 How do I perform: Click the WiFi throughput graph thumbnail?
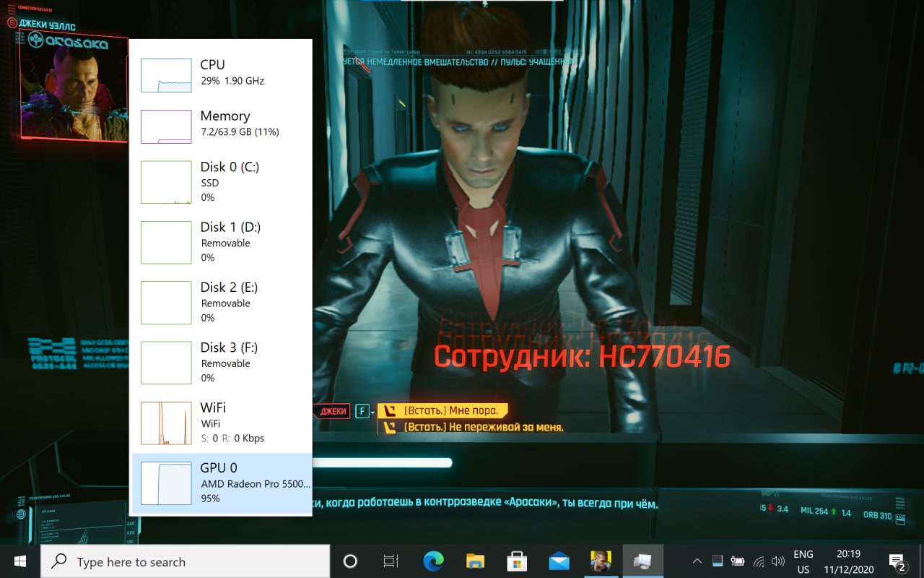click(x=166, y=423)
